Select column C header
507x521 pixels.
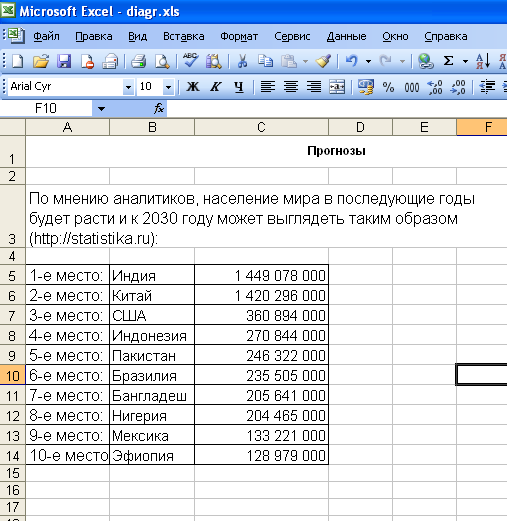(261, 127)
